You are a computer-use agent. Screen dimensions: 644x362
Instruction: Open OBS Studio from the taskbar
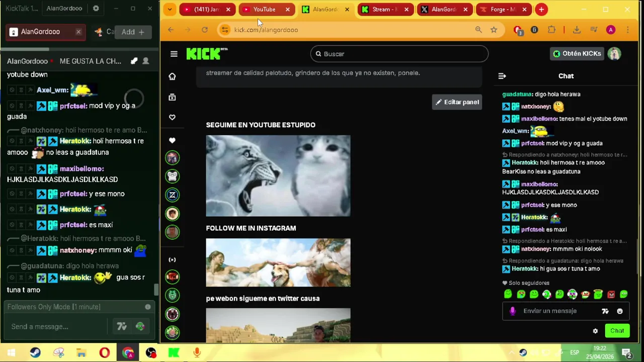click(x=151, y=353)
